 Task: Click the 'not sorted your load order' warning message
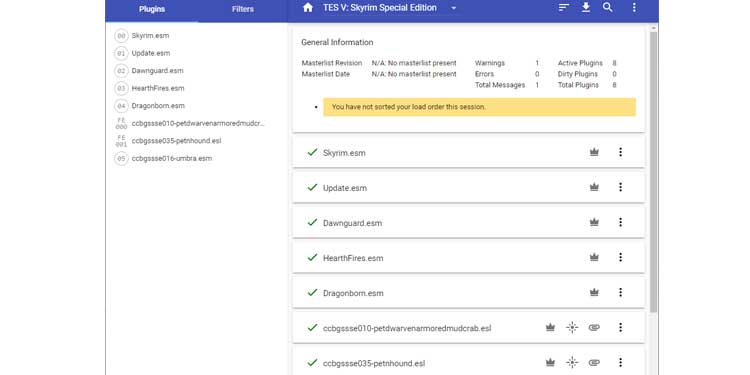(x=479, y=107)
